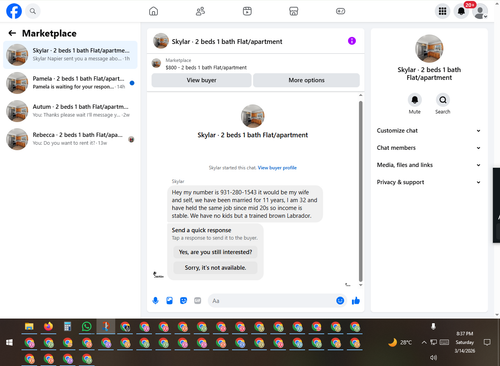Send 'Sorry, it's not available.' response
The width and height of the screenshot is (500, 366).
215,268
